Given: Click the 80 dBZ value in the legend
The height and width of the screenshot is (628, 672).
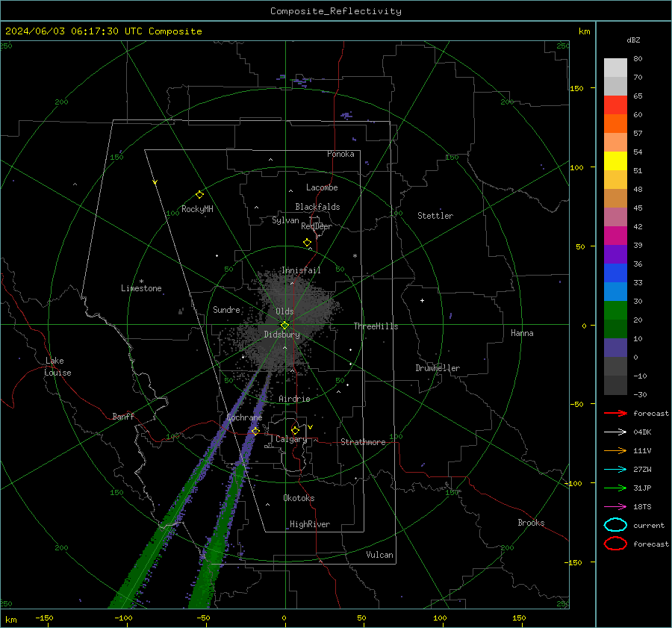Looking at the screenshot, I should pyautogui.click(x=638, y=59).
